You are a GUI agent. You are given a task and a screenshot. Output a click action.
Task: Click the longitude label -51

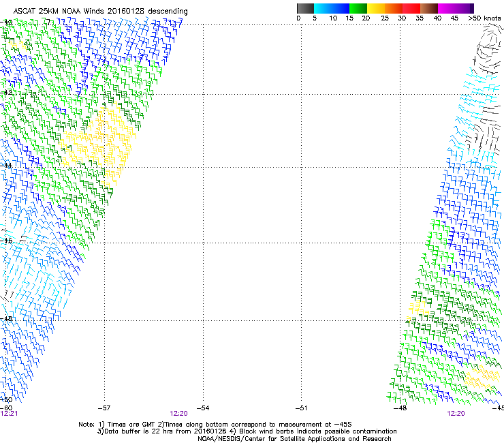tap(301, 408)
